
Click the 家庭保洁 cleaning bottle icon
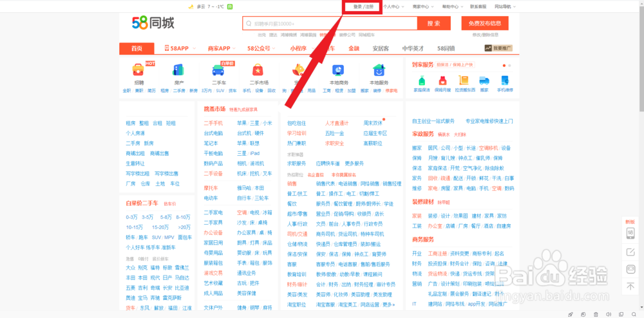point(422,80)
